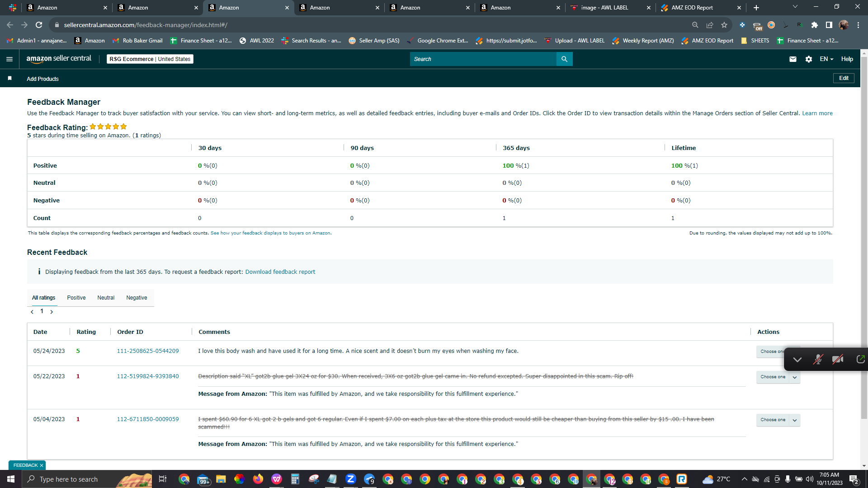Switch to the Positive feedback tab

(x=76, y=298)
